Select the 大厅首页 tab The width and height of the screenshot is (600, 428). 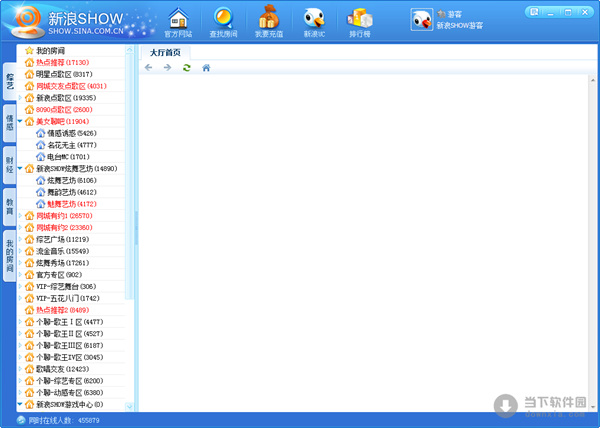165,52
